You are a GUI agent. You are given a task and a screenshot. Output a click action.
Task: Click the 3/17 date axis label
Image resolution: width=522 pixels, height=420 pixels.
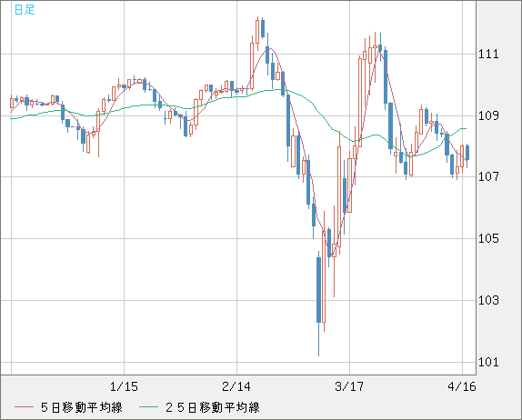click(x=349, y=386)
